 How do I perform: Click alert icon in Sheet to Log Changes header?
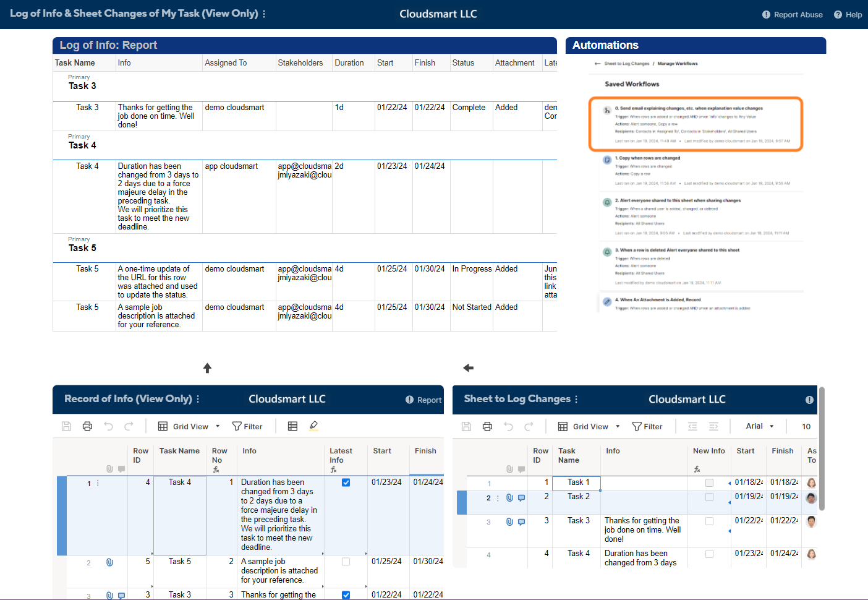[x=809, y=400]
